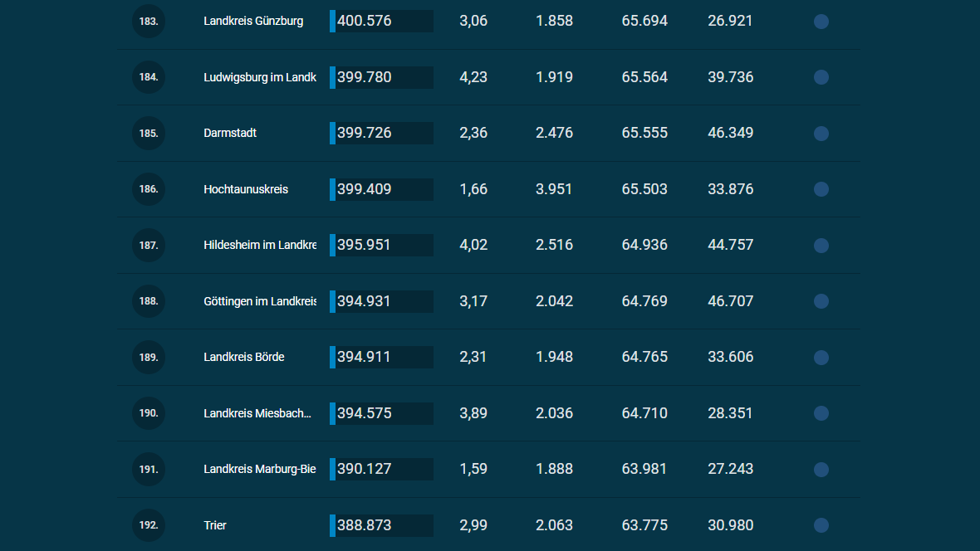Click the 46.707 value for Göttingen

click(730, 301)
